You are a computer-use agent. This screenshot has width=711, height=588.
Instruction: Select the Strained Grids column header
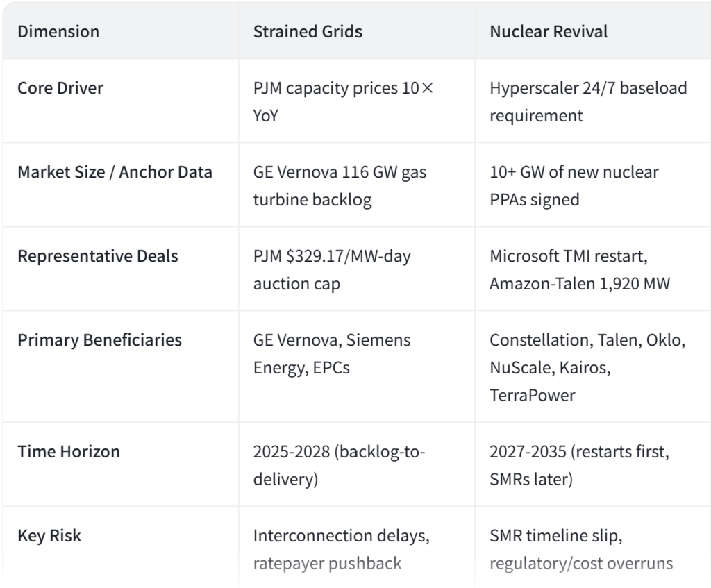308,32
